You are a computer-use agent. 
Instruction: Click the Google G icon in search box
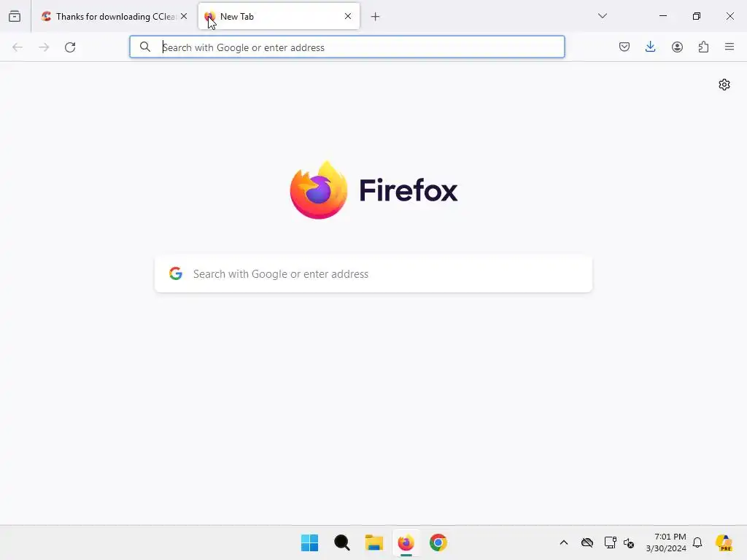point(176,273)
